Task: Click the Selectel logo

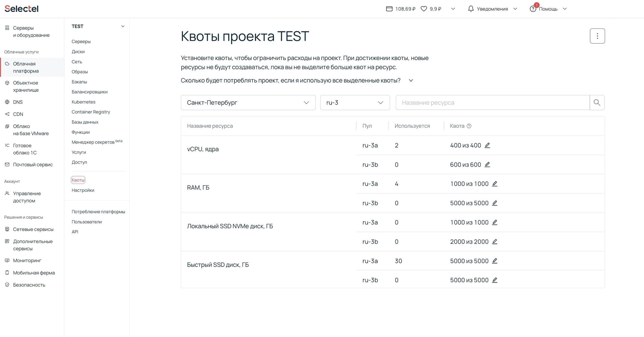Action: click(22, 9)
